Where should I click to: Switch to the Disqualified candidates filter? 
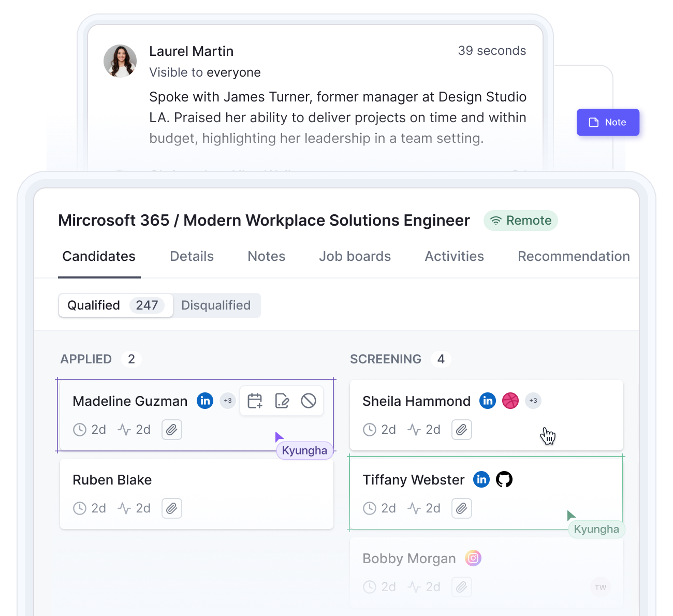click(216, 305)
